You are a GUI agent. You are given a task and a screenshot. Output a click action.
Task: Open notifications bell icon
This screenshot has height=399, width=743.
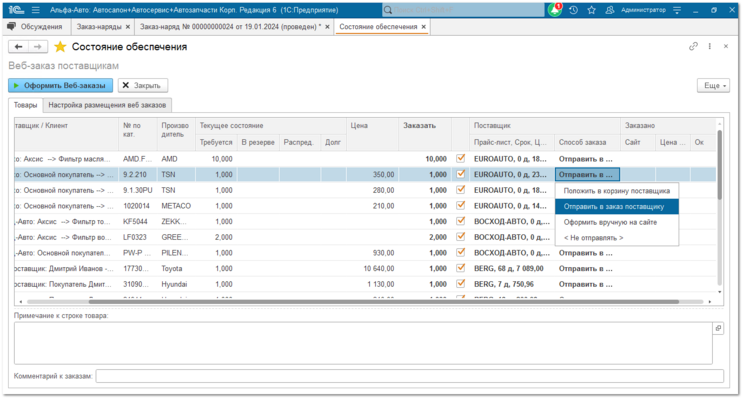pos(555,9)
